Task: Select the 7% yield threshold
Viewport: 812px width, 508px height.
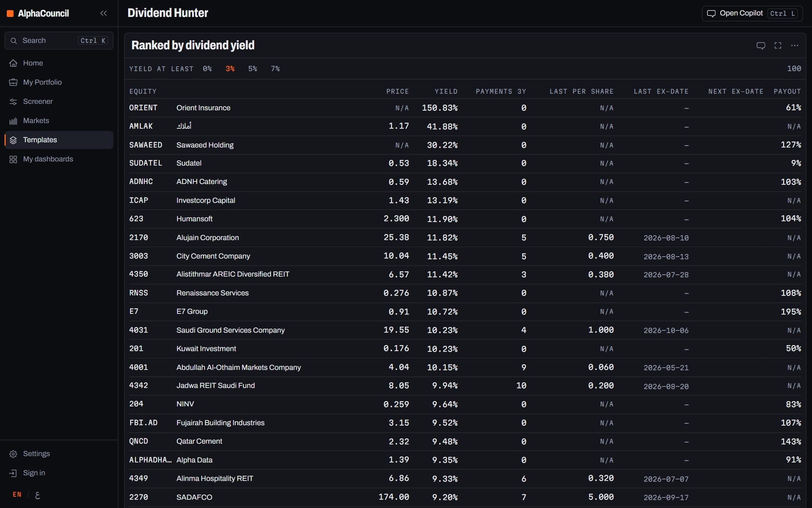Action: pos(275,68)
